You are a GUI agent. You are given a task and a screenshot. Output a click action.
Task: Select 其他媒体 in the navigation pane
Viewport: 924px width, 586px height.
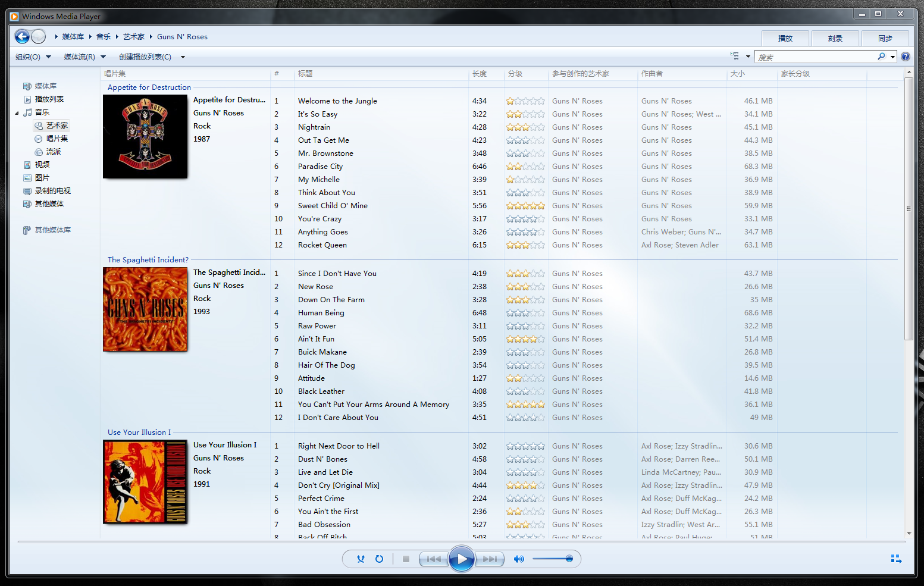[49, 204]
